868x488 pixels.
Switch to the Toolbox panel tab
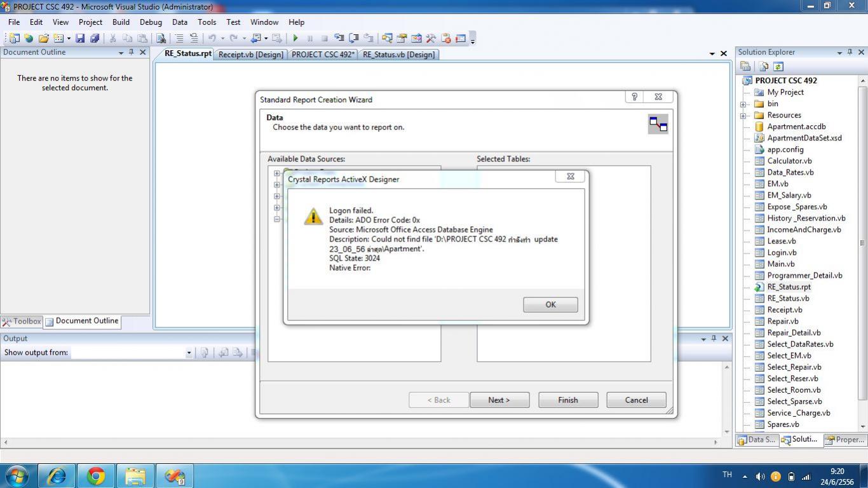click(22, 322)
